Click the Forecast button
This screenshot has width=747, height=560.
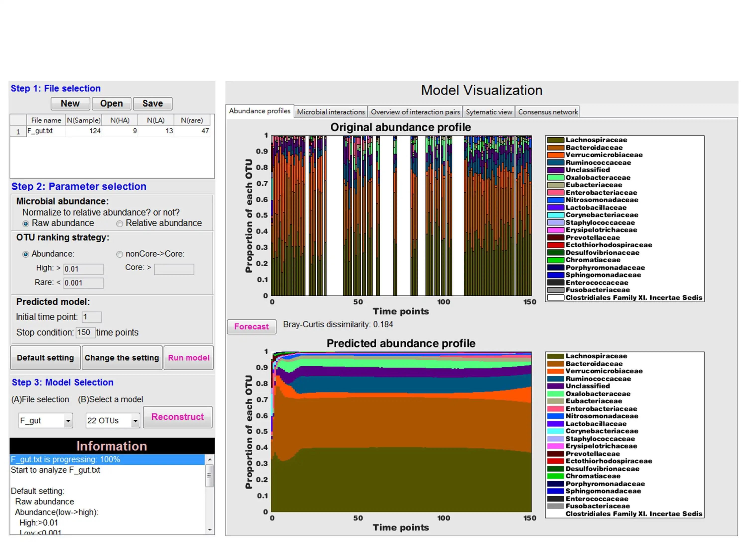[x=251, y=327]
